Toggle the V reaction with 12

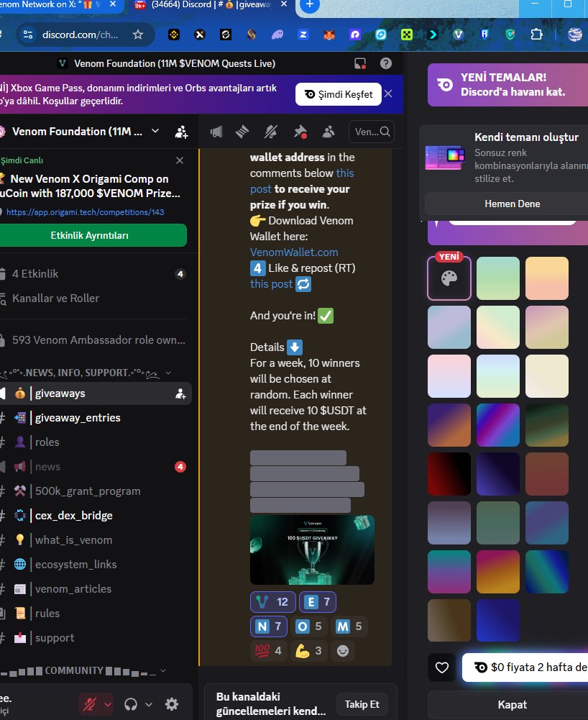click(272, 601)
